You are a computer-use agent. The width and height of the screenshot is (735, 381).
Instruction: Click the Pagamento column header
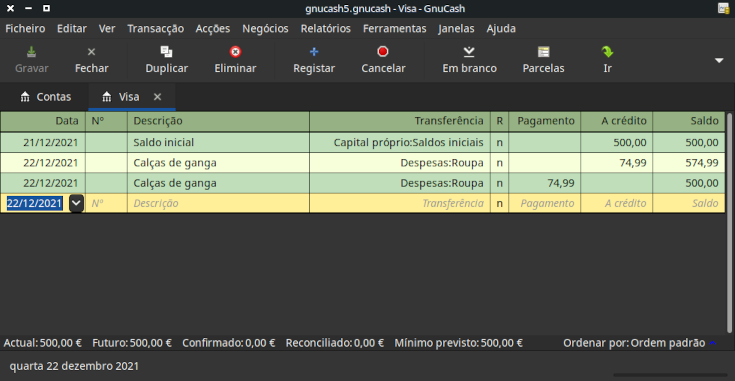545,121
